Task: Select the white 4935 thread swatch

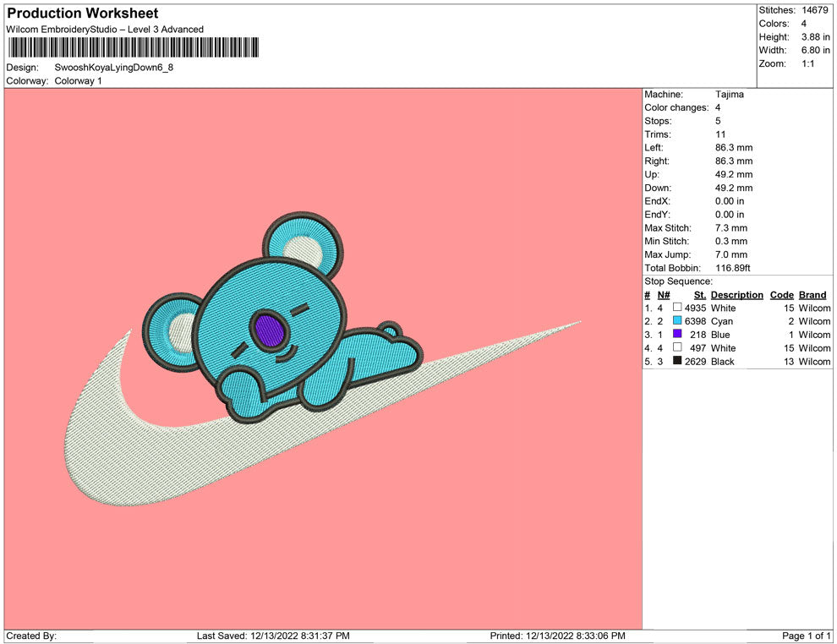Action: 677,308
